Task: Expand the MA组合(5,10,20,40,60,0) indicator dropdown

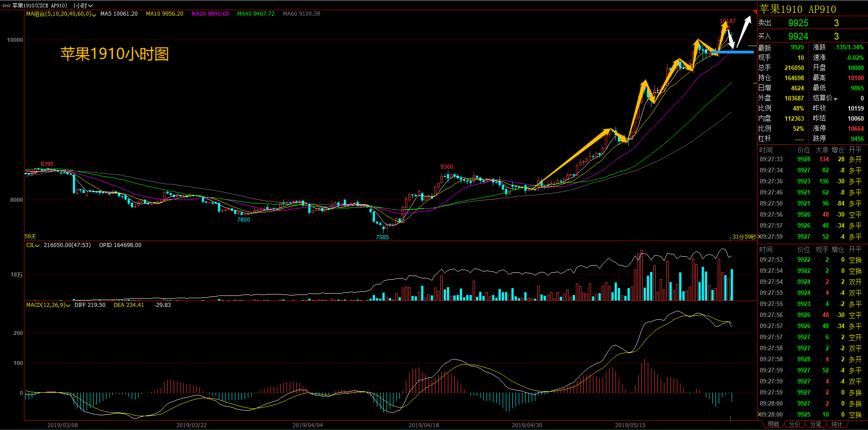Action: click(94, 14)
